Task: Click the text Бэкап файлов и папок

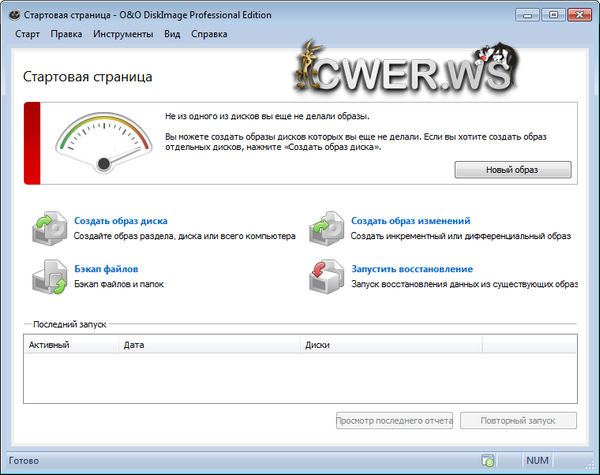Action: [119, 284]
